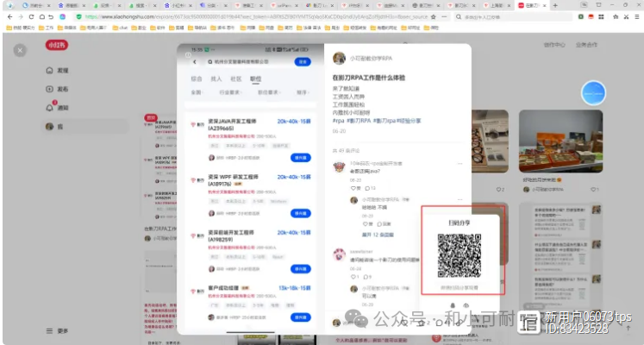The width and height of the screenshot is (644, 345).
Task: Open replies count icon under 老哥还搞java?
Action: [370, 188]
